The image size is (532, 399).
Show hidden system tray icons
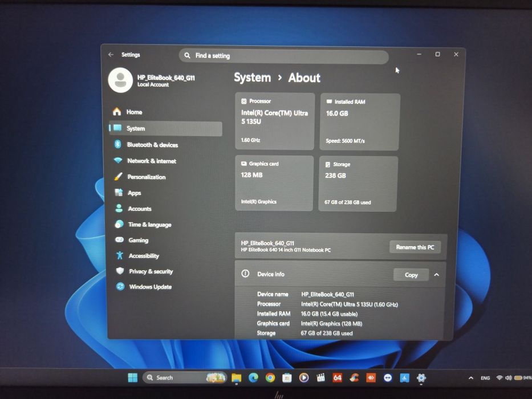(471, 378)
